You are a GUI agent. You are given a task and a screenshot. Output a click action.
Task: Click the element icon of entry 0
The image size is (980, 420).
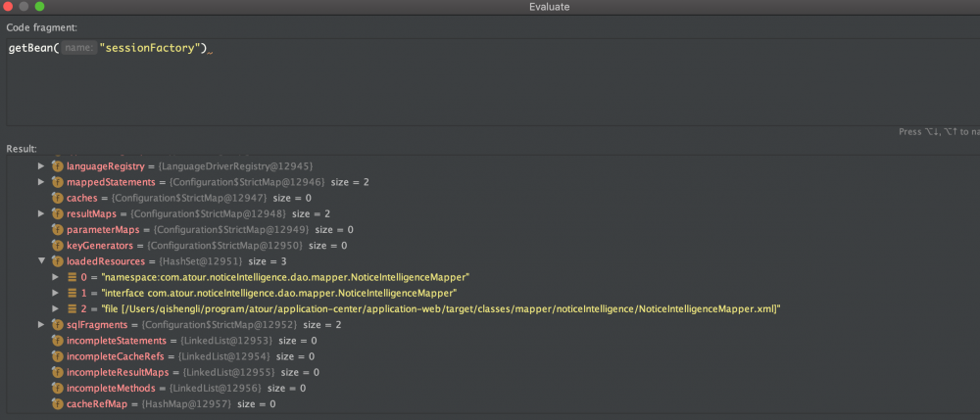73,277
